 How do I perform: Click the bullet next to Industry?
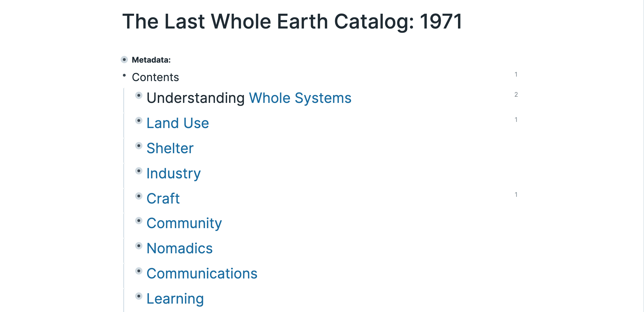139,171
